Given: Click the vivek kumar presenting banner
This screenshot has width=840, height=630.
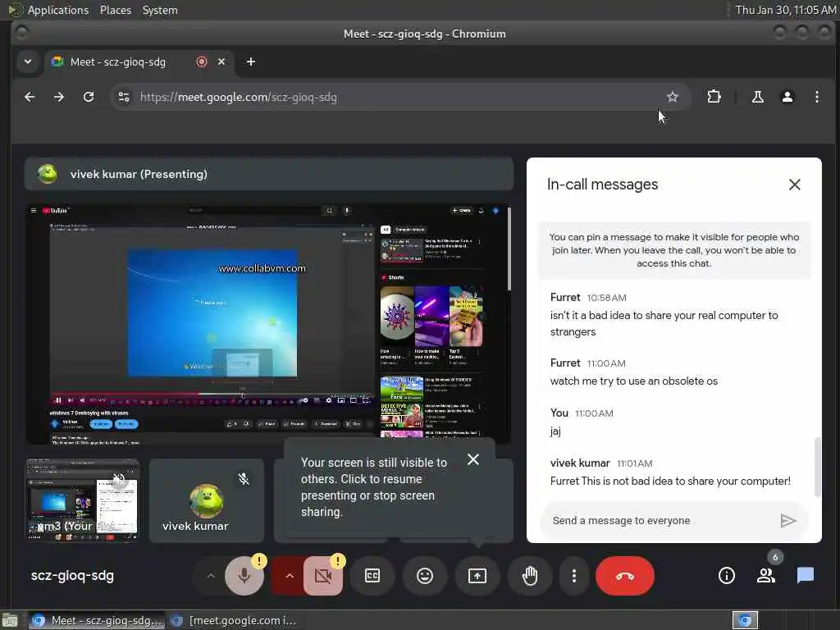Looking at the screenshot, I should click(269, 174).
